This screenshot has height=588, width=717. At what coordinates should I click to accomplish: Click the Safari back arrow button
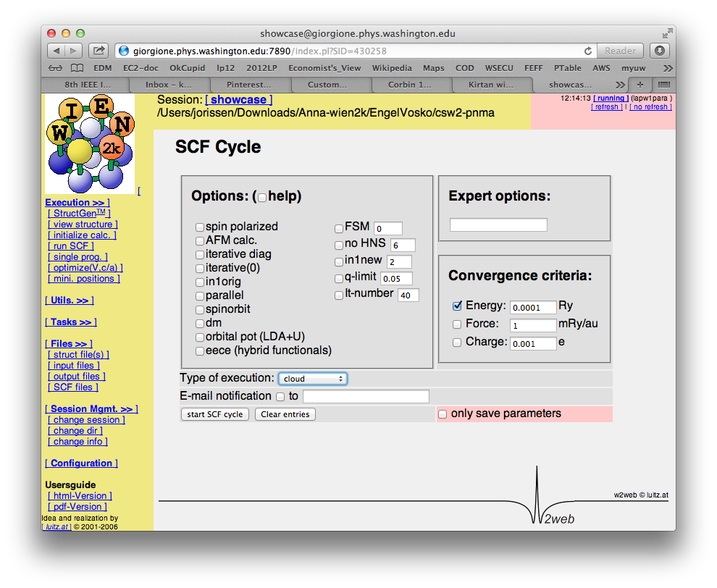point(56,51)
